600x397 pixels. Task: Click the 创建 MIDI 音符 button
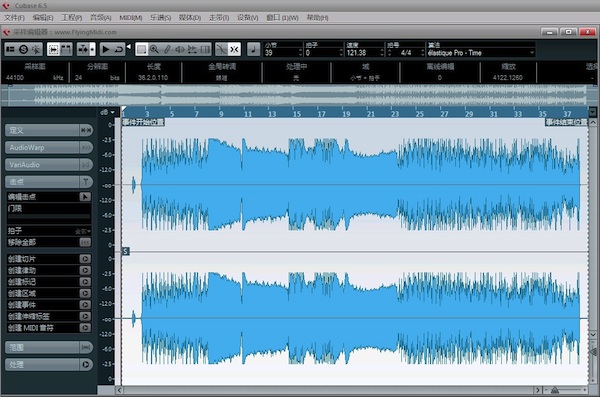click(85, 328)
